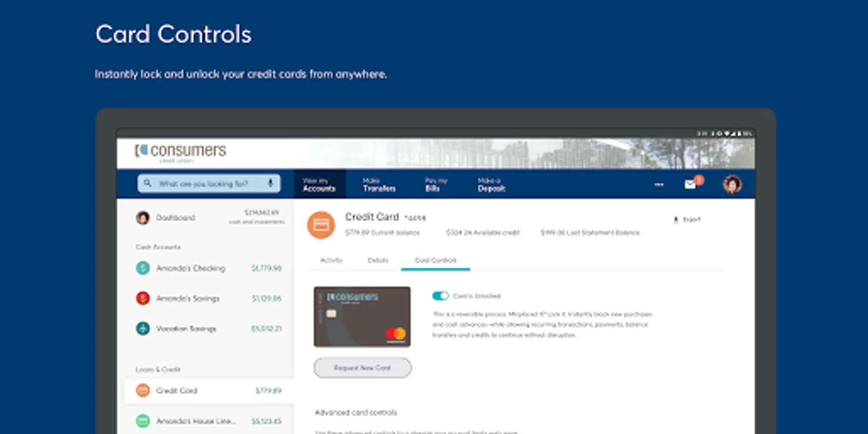Click the teal Vacation Savings account icon
The height and width of the screenshot is (434, 868).
[x=143, y=328]
